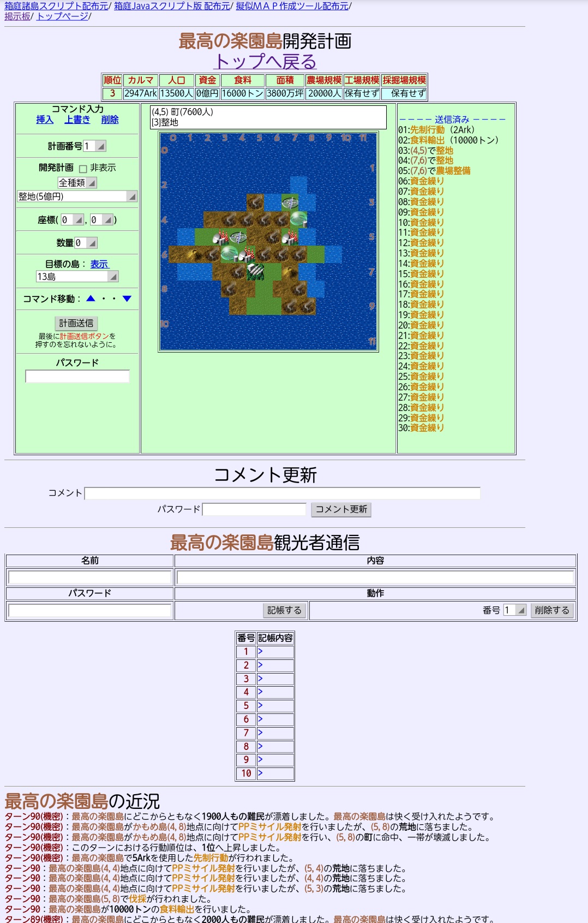The image size is (588, 923).
Task: Click the 3800万坪 area cell
Action: pyautogui.click(x=285, y=93)
